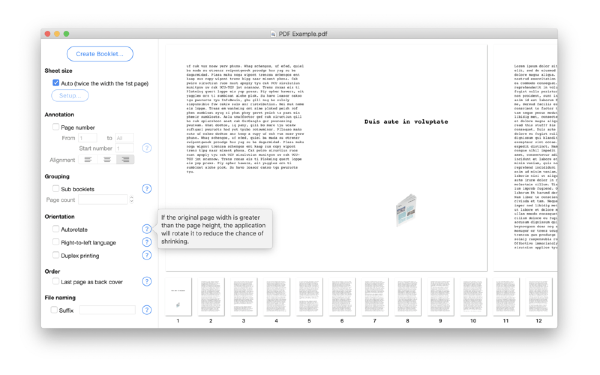Click Create Booklet button
The height and width of the screenshot is (375, 600).
click(x=100, y=54)
